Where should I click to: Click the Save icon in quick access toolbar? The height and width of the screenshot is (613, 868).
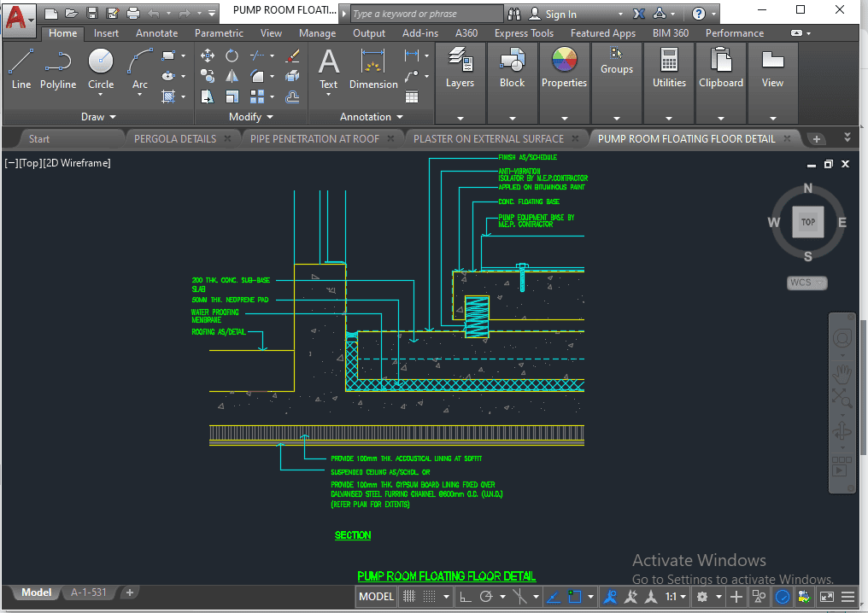[x=92, y=14]
